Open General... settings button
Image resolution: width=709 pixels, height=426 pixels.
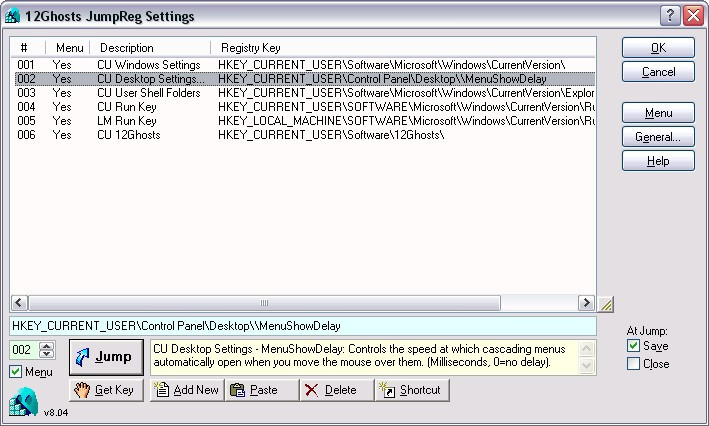coord(658,137)
